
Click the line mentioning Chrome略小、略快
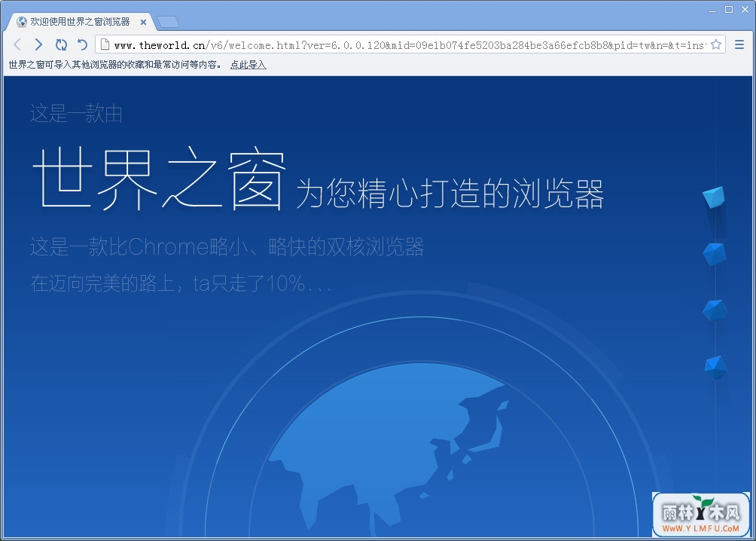[x=227, y=246]
